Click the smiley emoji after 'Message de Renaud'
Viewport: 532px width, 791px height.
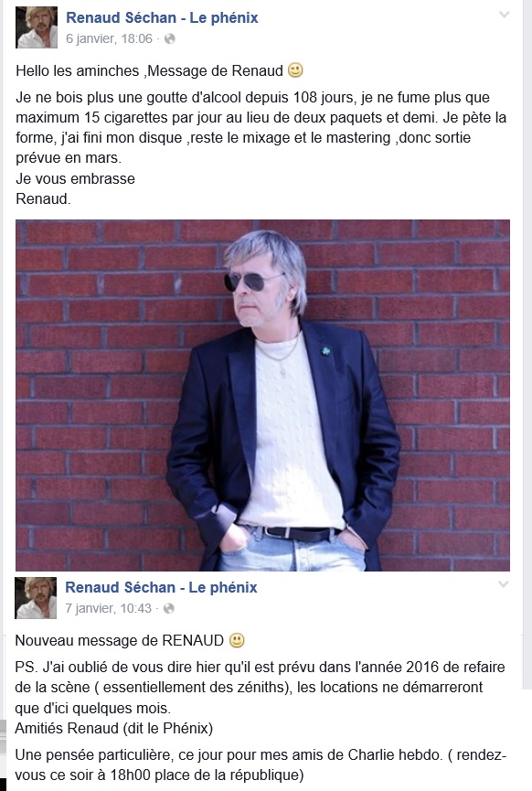(295, 70)
